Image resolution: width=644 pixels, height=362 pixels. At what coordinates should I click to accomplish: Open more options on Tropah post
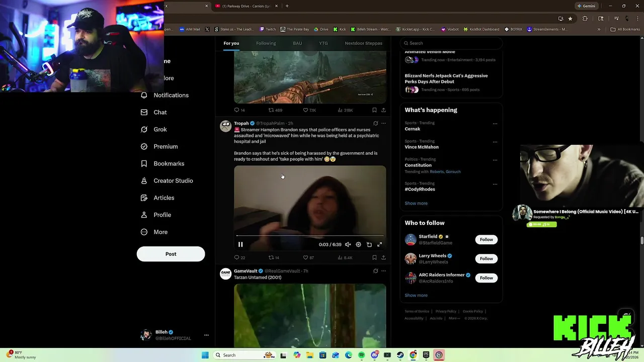[x=383, y=123]
